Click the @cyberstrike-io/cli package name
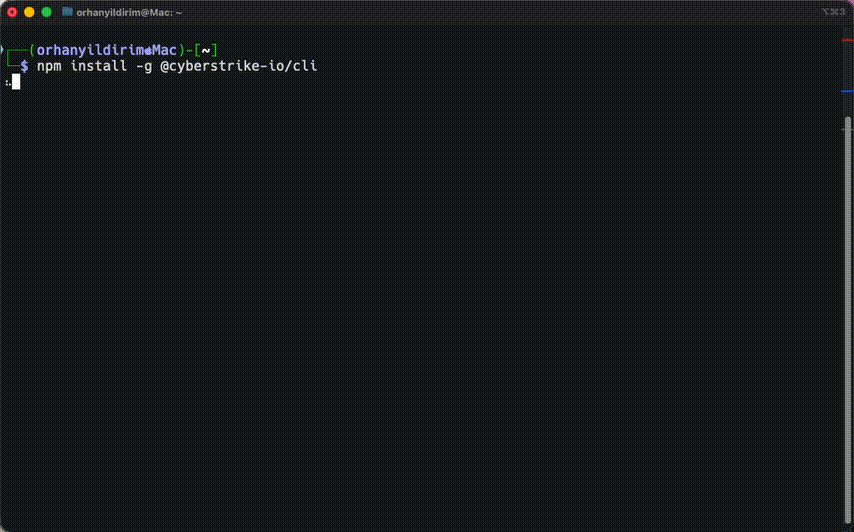The height and width of the screenshot is (532, 854). [x=238, y=66]
